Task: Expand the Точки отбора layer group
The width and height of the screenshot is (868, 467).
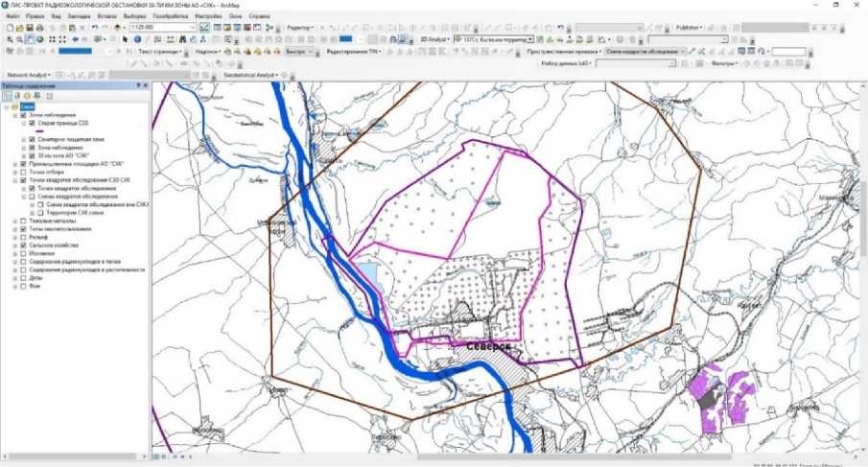Action: point(15,172)
